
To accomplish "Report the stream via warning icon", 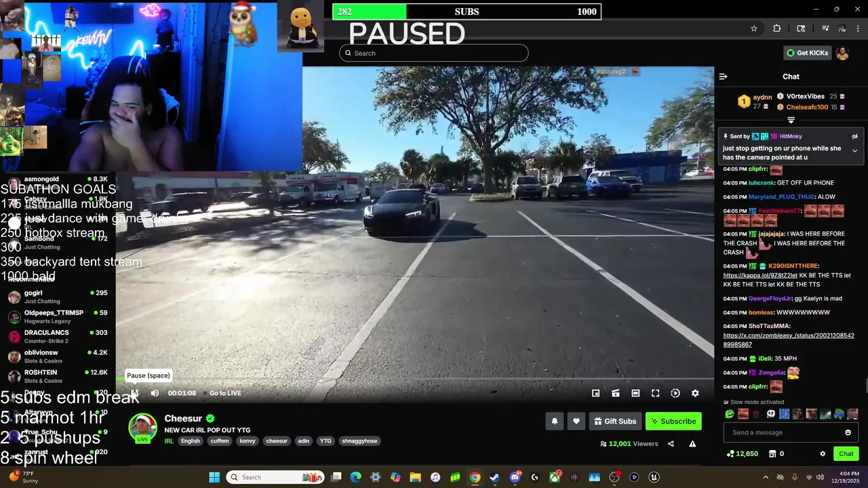I will click(x=692, y=444).
